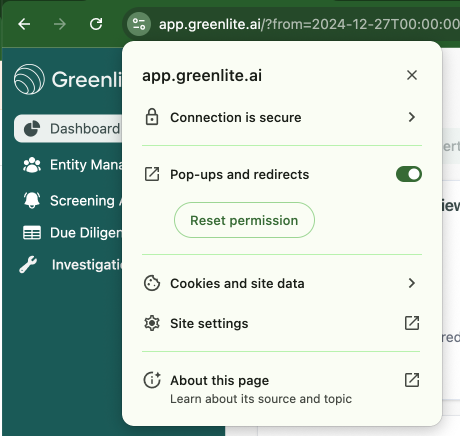Viewport: 460px width, 436px height.
Task: Click the browser forward arrow
Action: (x=60, y=24)
